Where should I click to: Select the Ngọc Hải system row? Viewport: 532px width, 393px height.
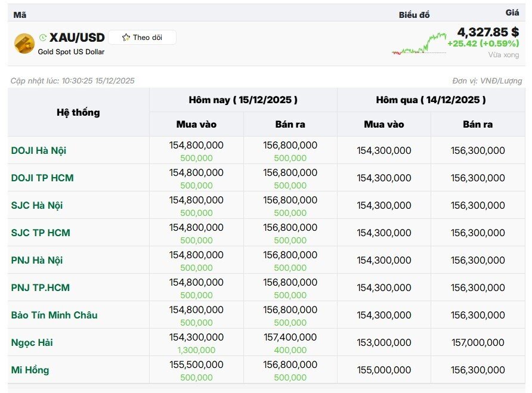32,342
